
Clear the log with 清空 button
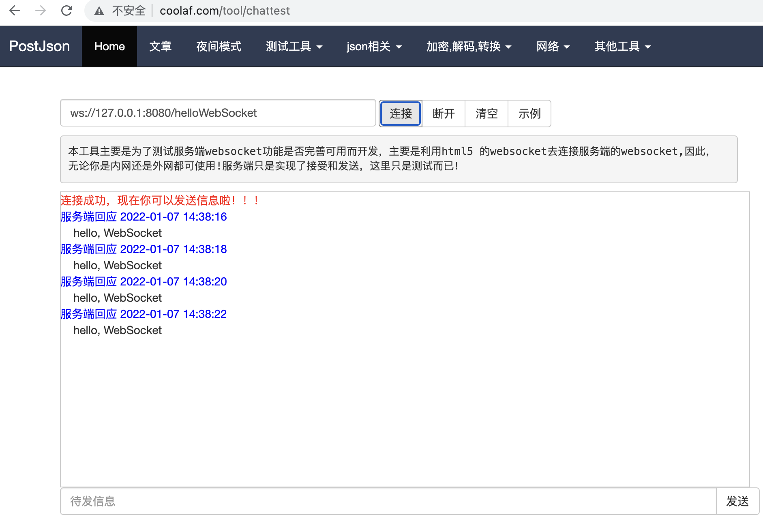point(487,114)
